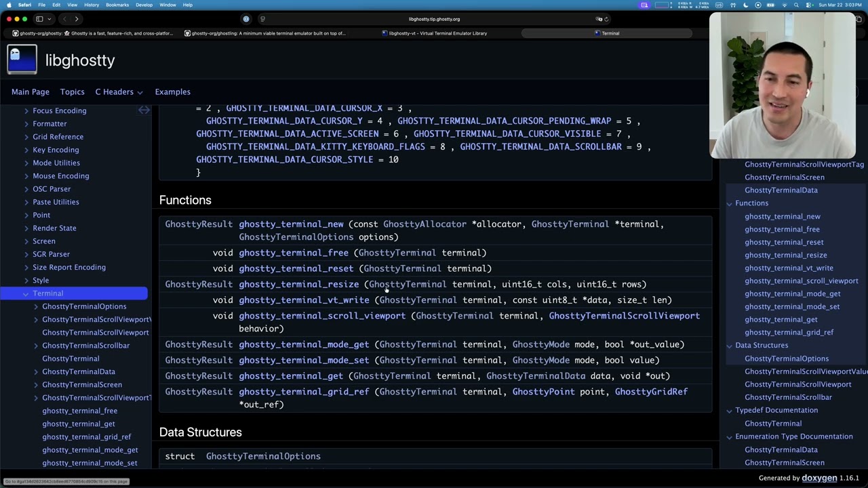The image size is (868, 488).
Task: Follow the GhosttyPoint type link
Action: pos(543,392)
